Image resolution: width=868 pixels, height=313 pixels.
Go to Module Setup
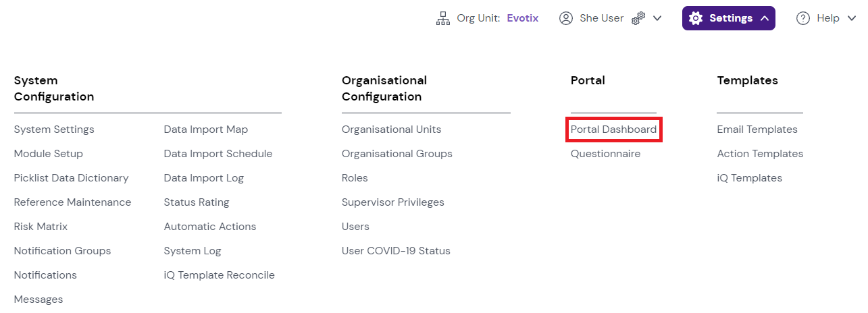coord(49,154)
